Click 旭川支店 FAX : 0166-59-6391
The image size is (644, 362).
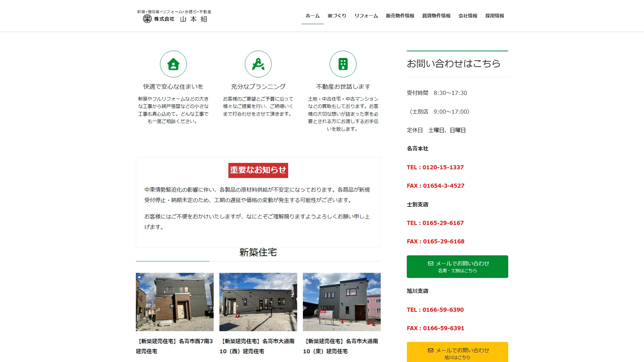pos(436,328)
